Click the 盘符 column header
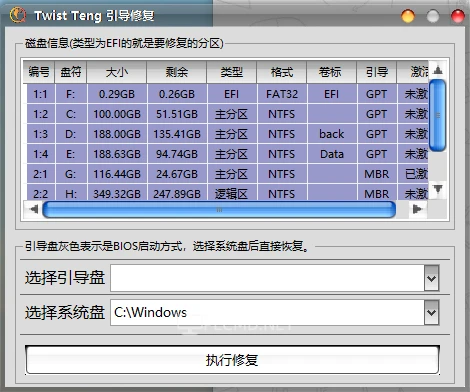Viewport: 470px width, 392px height. 71,72
